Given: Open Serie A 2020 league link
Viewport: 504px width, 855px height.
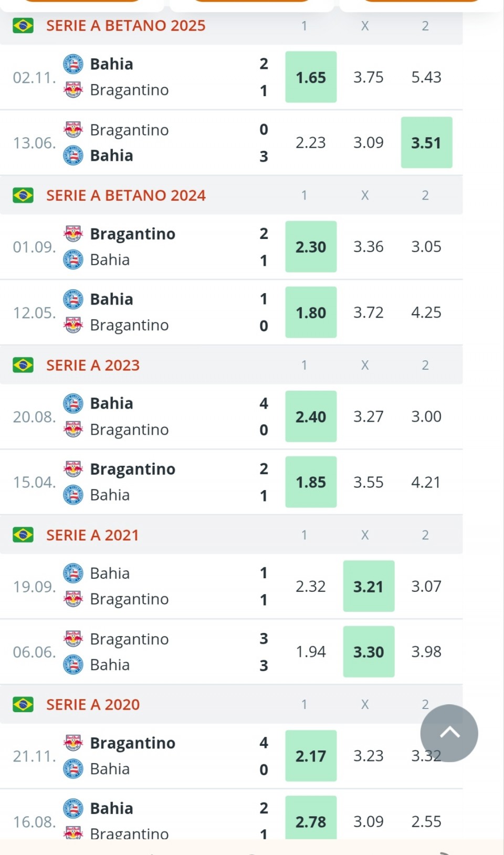Looking at the screenshot, I should point(93,704).
